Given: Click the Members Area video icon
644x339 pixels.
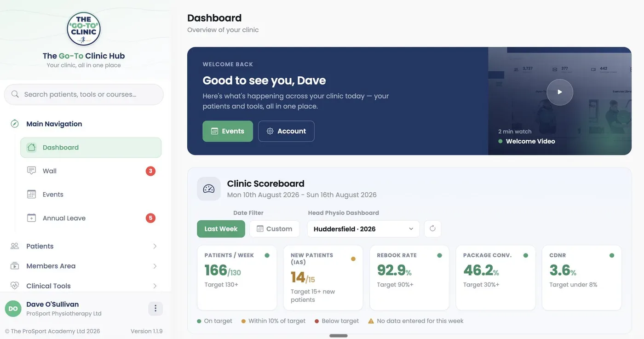Looking at the screenshot, I should click(15, 266).
